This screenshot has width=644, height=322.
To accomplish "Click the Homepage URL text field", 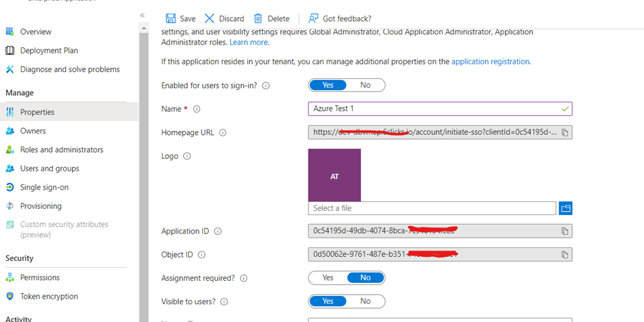I will (440, 132).
